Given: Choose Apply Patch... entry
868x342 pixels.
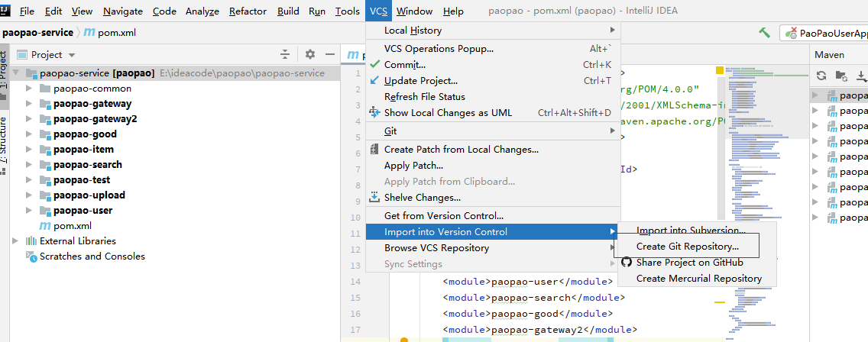Looking at the screenshot, I should click(x=494, y=166).
